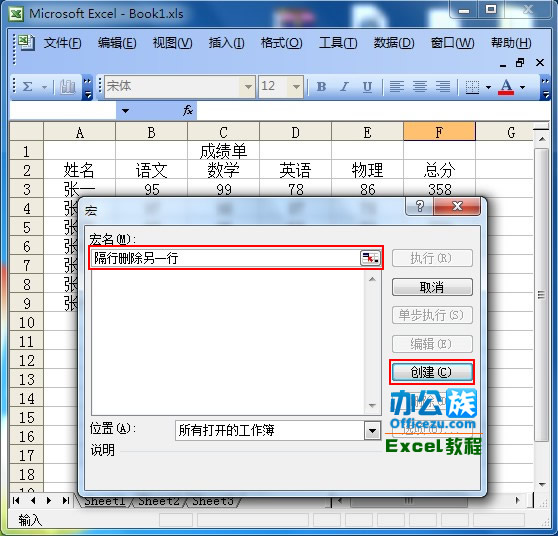Viewport: 558px width, 536px height.
Task: Click the Chart Wizard toolbar icon
Action: [68, 87]
